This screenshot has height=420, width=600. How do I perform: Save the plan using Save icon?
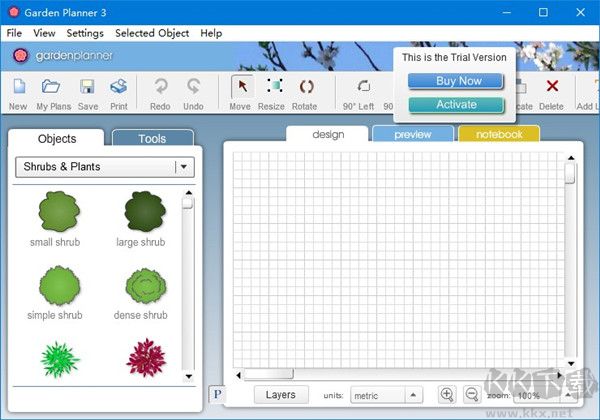pyautogui.click(x=87, y=86)
